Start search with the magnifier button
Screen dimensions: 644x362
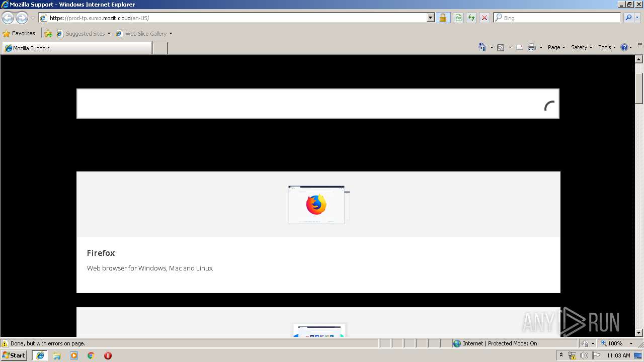click(628, 18)
